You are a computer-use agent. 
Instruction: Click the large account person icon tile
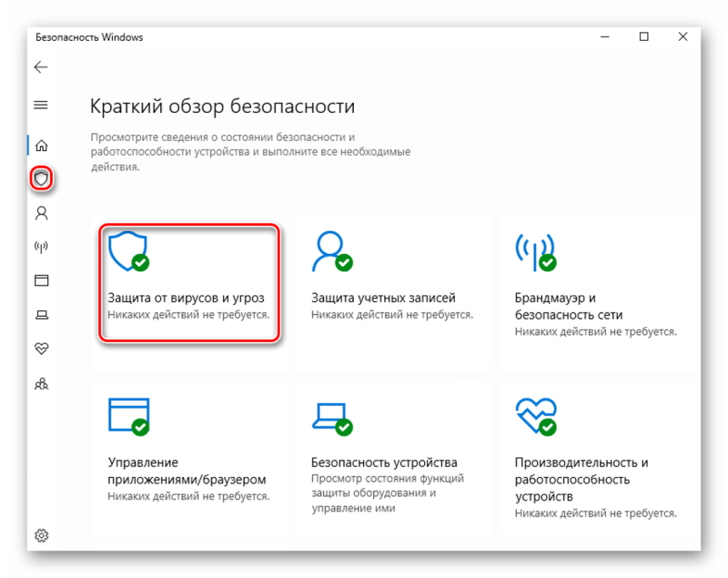(332, 251)
